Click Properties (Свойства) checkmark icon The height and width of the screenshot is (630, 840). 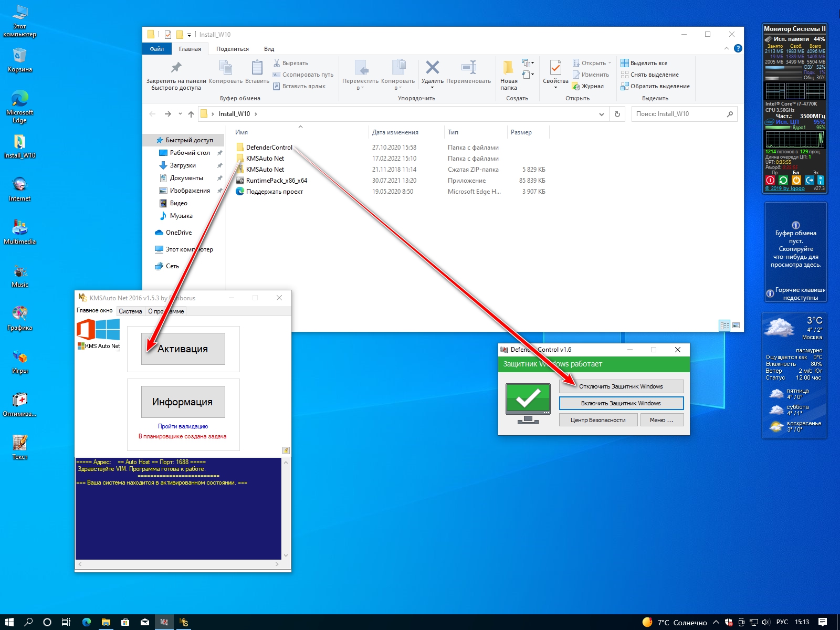pos(555,68)
